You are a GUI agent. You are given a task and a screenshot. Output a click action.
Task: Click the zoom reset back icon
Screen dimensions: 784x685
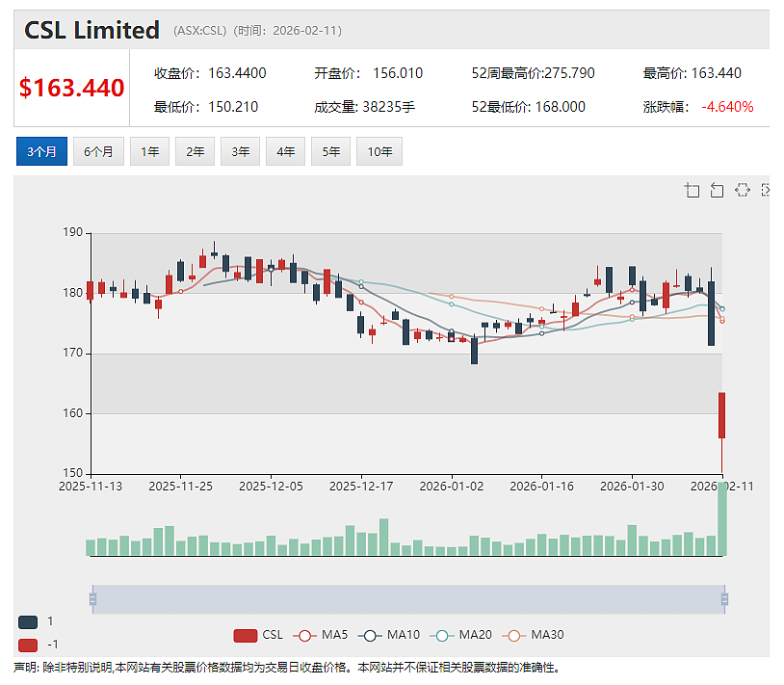click(x=717, y=190)
